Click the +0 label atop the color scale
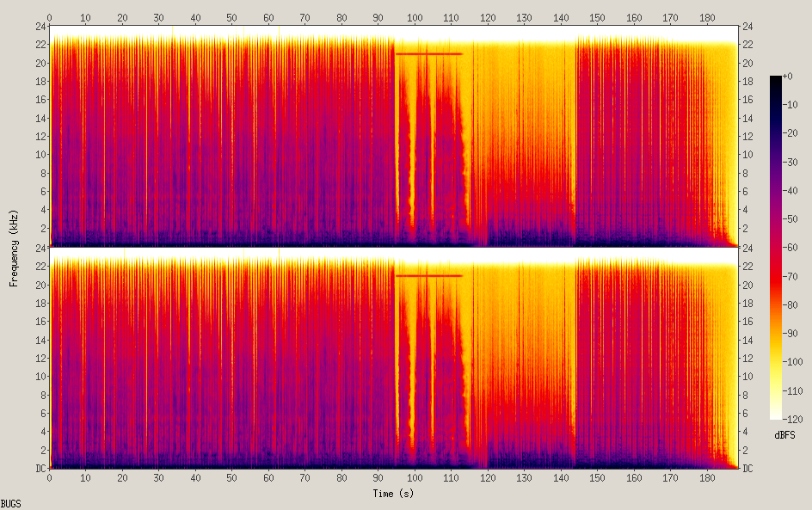Image resolution: width=812 pixels, height=510 pixels. pyautogui.click(x=795, y=77)
